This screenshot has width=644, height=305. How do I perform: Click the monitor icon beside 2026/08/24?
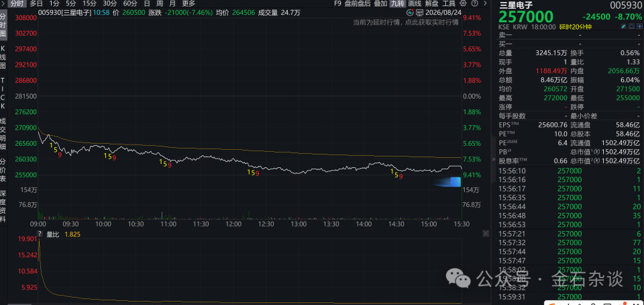click(419, 12)
